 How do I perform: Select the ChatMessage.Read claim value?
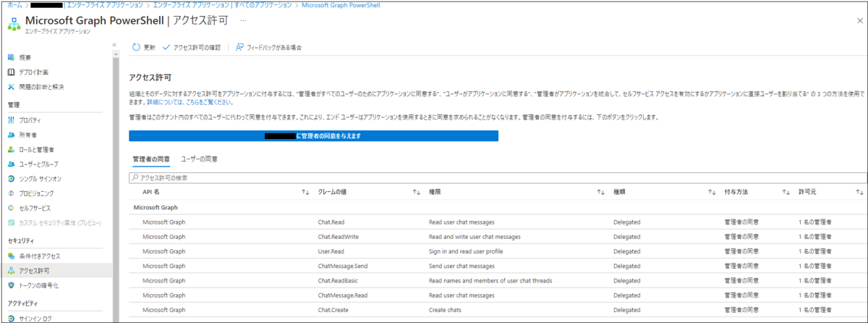tap(344, 295)
